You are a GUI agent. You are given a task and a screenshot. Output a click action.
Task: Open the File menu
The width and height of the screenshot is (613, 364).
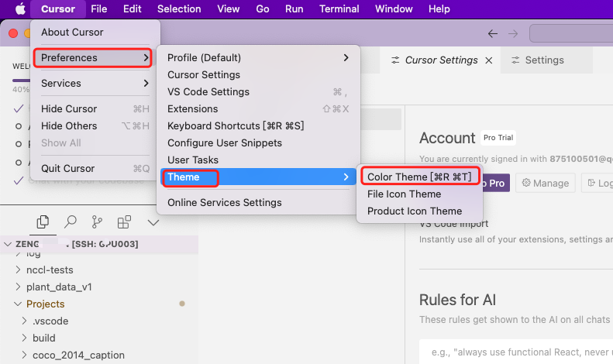(x=99, y=9)
